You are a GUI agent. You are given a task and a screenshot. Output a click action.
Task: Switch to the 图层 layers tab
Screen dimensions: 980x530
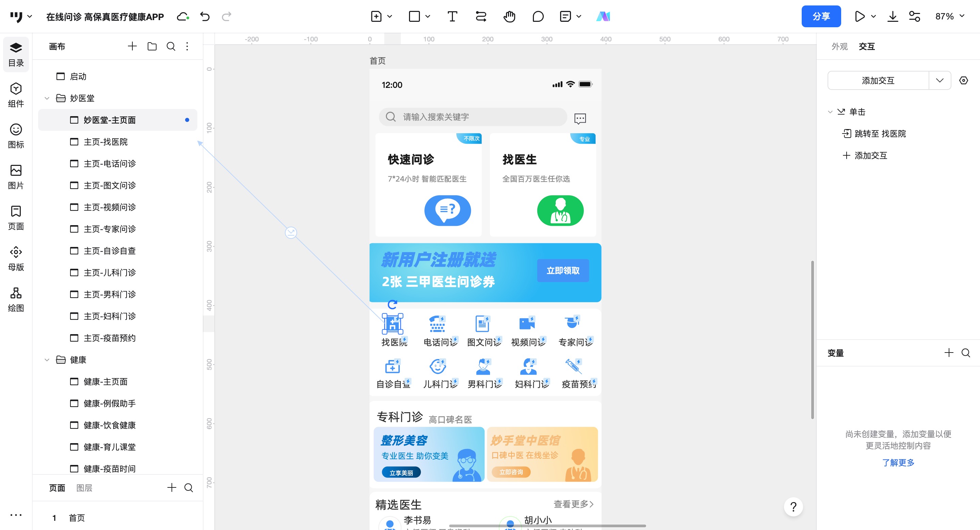[84, 488]
